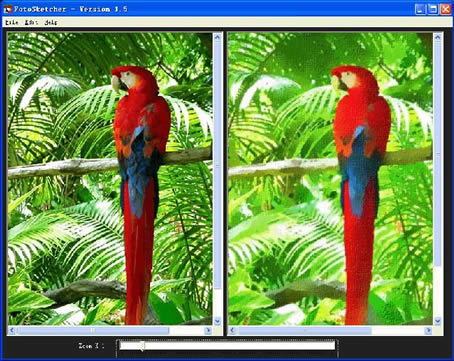454x361 pixels.
Task: Open the File menu
Action: point(12,23)
